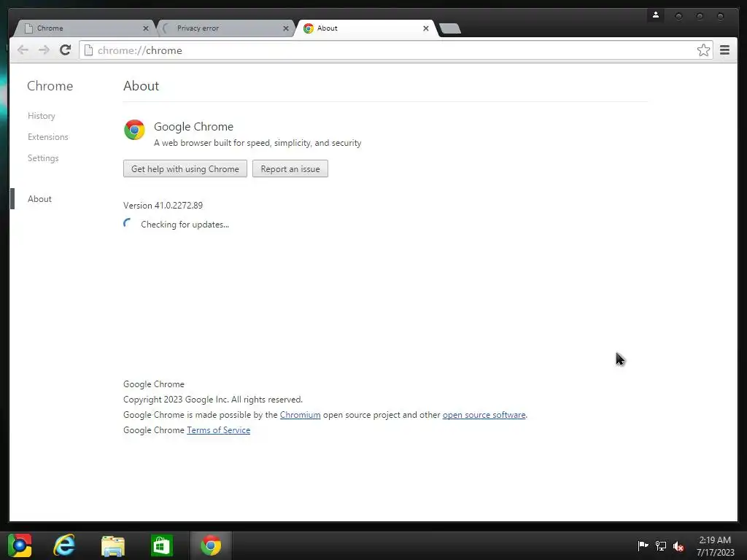This screenshot has height=560, width=747.
Task: Click the muted volume icon in tray
Action: click(678, 545)
